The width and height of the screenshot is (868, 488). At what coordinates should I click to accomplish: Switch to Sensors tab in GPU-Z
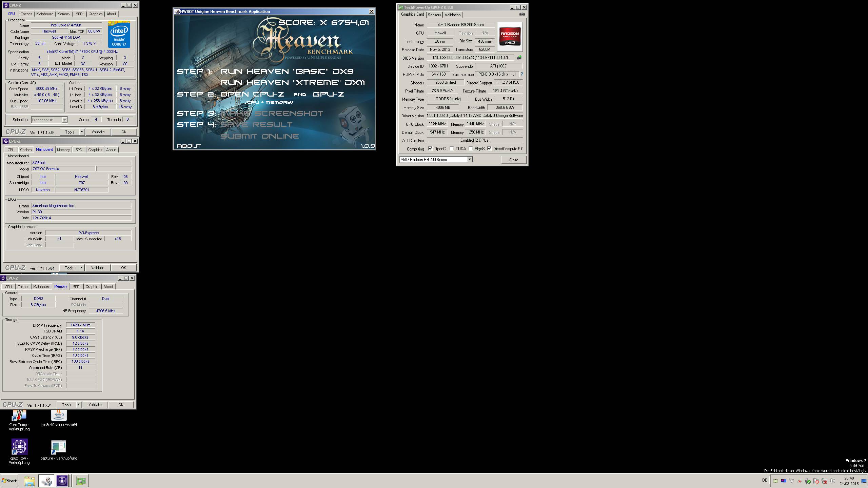434,15
